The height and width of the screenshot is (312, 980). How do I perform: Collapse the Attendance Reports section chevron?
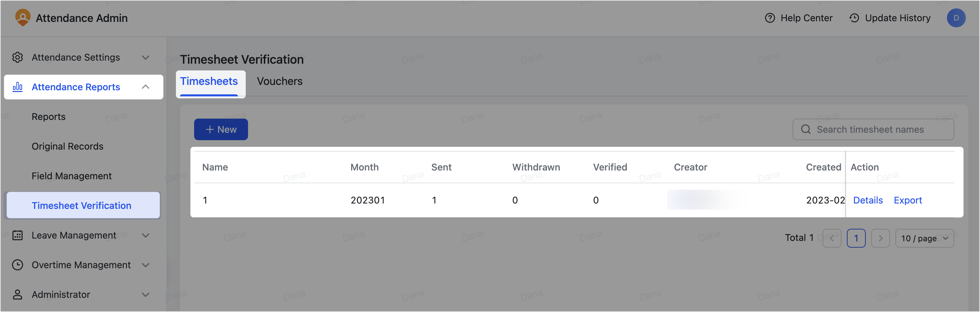point(146,87)
